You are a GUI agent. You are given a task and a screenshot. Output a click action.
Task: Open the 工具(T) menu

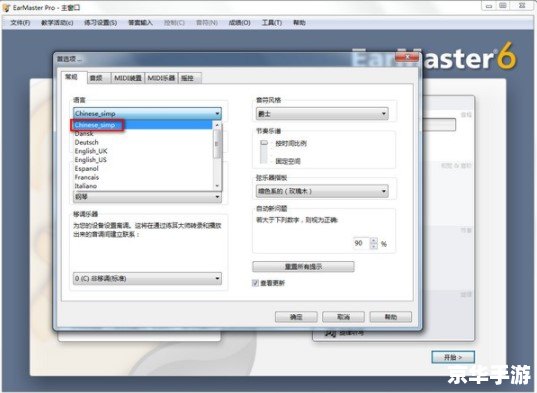(272, 23)
